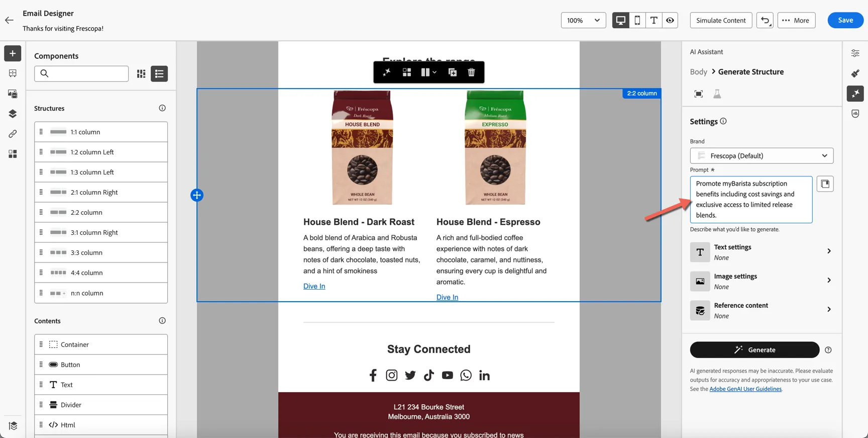Delete the selected structure with trash icon
Screen dimensions: 868x438
(x=471, y=72)
